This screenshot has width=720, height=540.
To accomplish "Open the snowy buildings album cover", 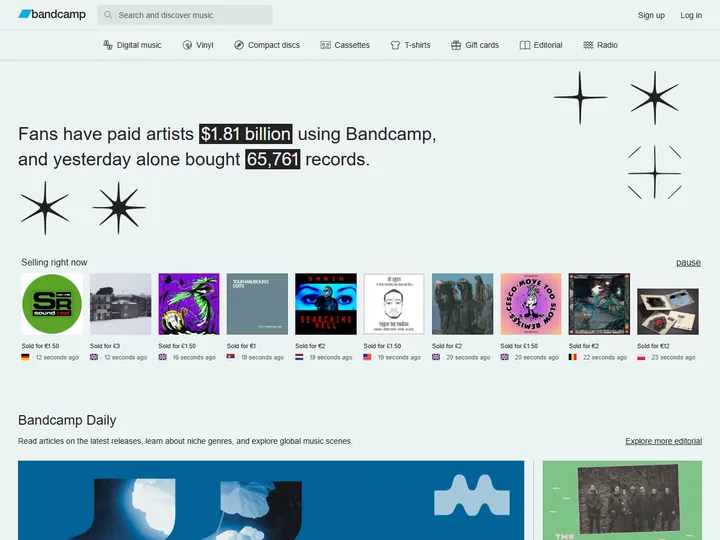I will pos(120,304).
